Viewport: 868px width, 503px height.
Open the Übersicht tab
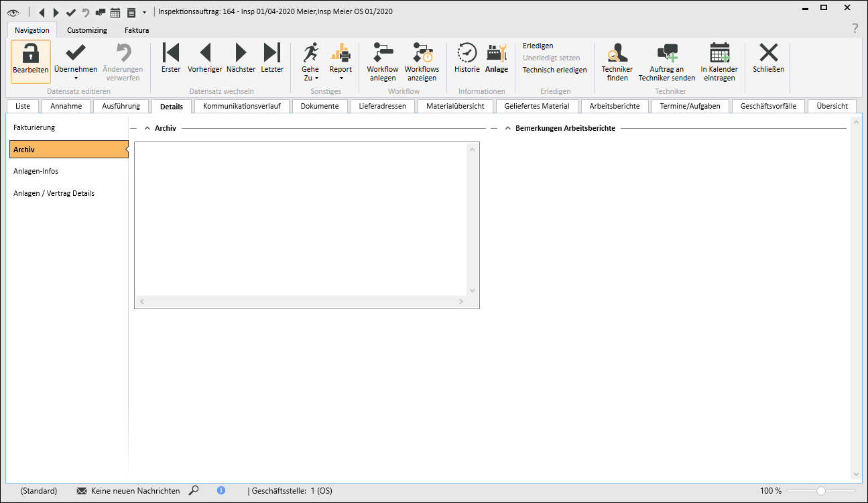click(832, 106)
